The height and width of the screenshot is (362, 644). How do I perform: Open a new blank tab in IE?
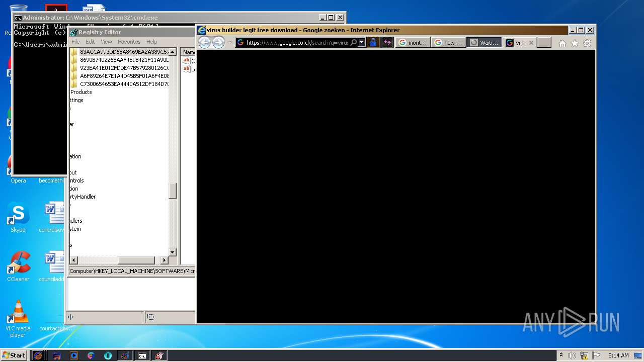(x=544, y=43)
